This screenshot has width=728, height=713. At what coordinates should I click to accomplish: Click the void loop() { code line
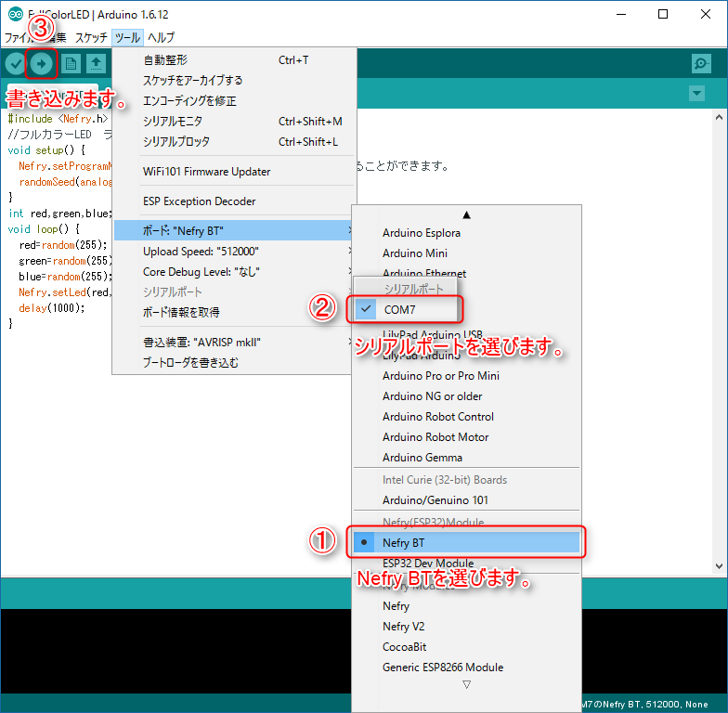click(x=44, y=228)
